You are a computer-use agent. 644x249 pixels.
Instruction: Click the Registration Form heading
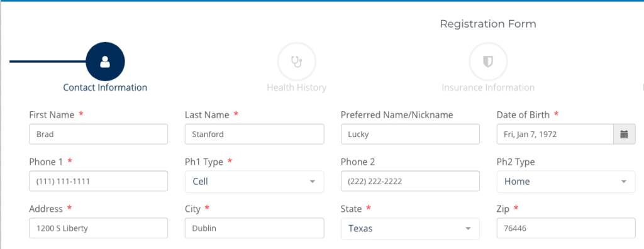point(488,24)
